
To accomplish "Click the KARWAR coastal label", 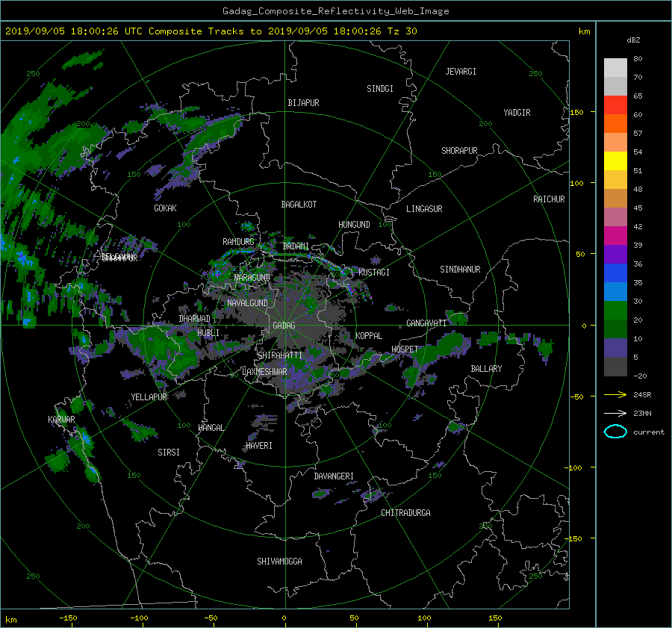I will [61, 420].
